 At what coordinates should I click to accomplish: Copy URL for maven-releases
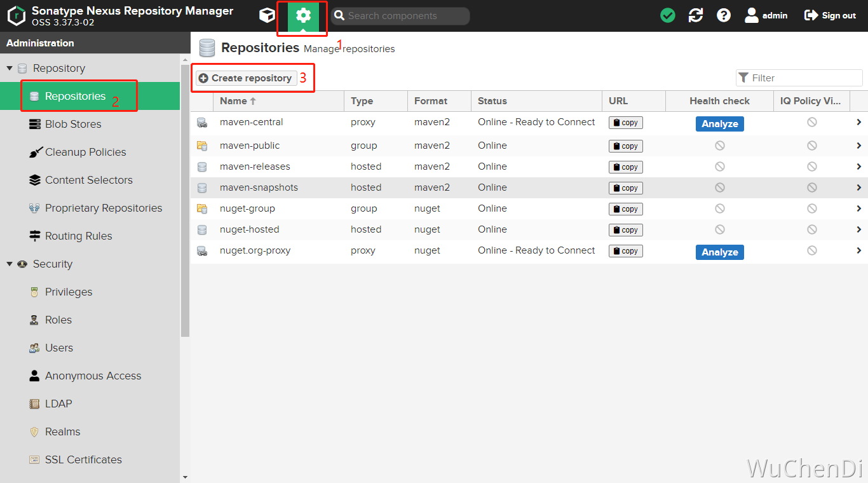coord(626,167)
